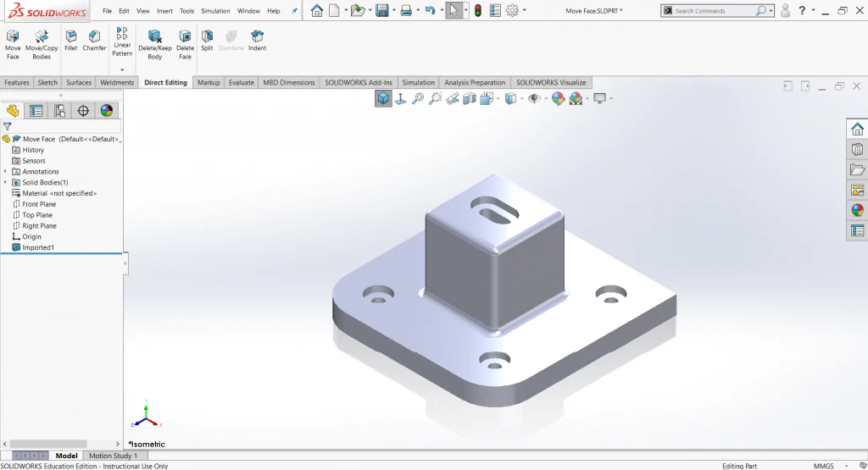The height and width of the screenshot is (470, 868).
Task: Create a New document
Action: [x=334, y=10]
